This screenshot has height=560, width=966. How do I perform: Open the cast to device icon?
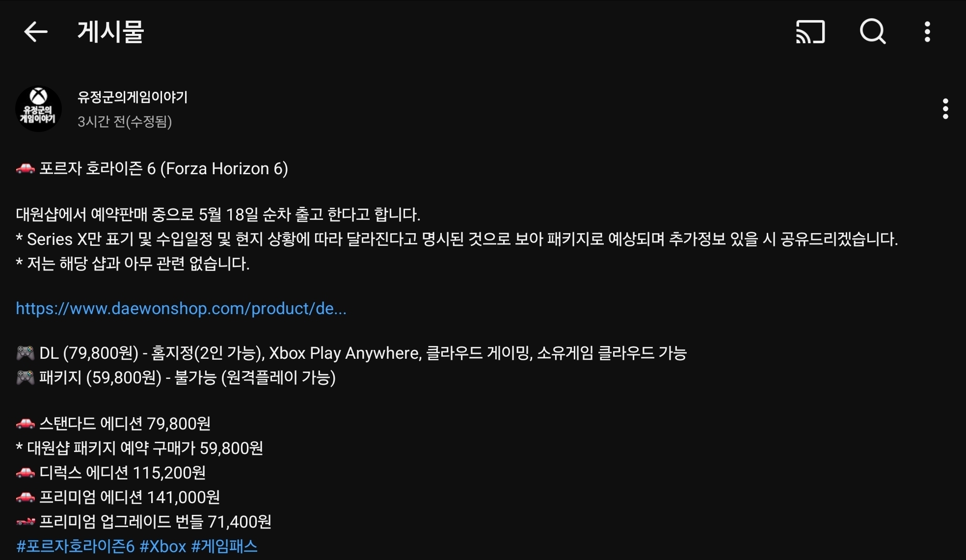tap(810, 32)
